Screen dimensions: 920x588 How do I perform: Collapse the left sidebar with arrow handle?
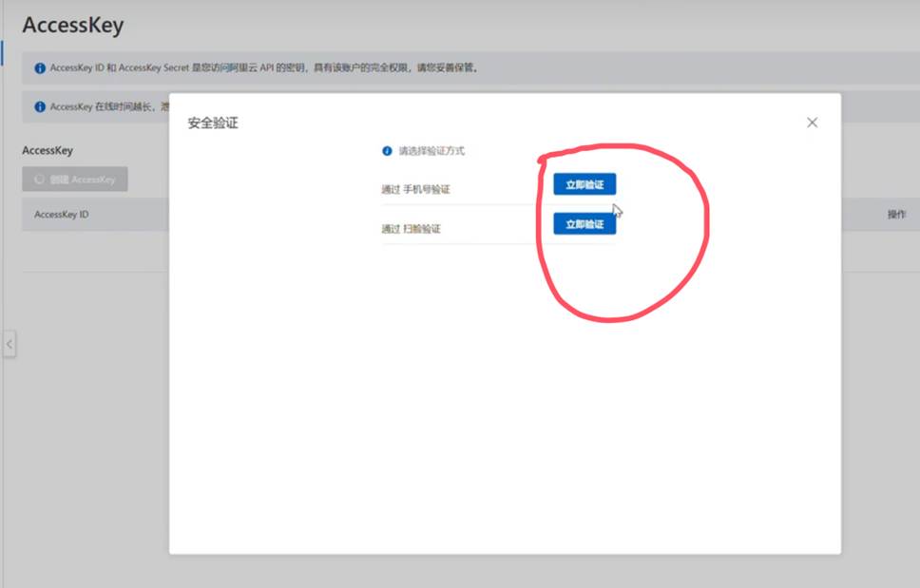(x=10, y=344)
